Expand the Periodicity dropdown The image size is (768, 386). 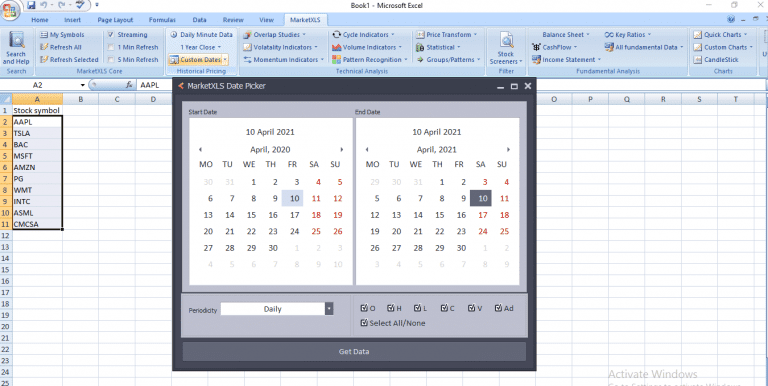coord(329,309)
